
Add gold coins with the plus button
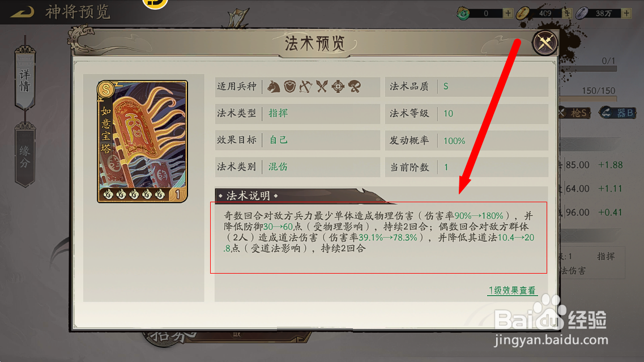(567, 13)
